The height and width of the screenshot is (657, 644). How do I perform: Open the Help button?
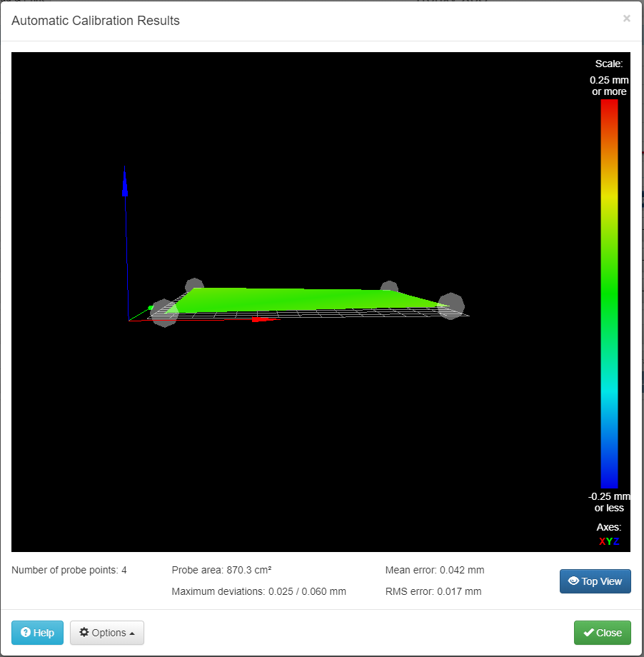37,632
